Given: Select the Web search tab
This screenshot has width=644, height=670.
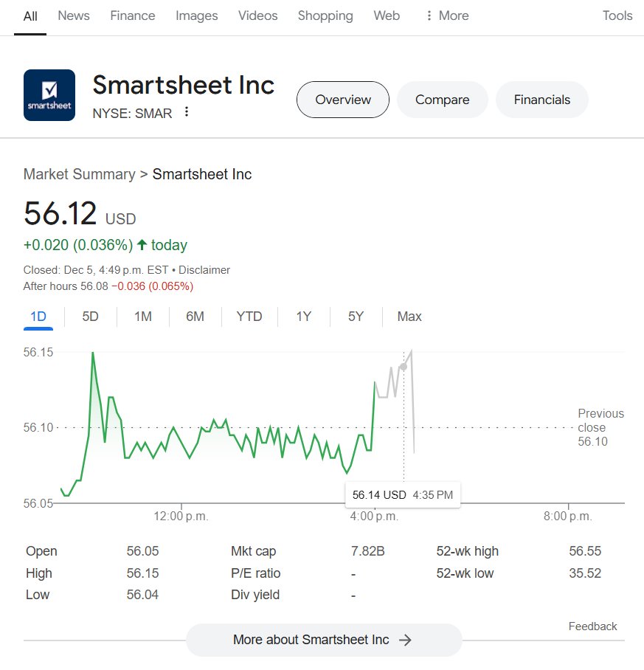Looking at the screenshot, I should pyautogui.click(x=387, y=15).
